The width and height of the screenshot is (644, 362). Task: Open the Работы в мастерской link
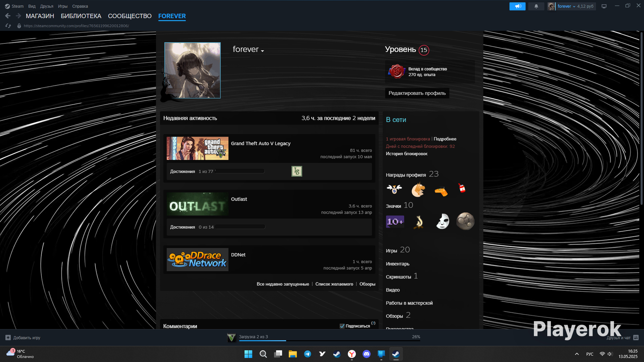409,303
